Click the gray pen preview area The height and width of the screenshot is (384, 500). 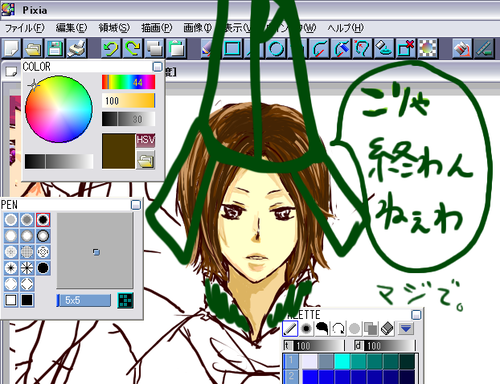click(x=95, y=251)
